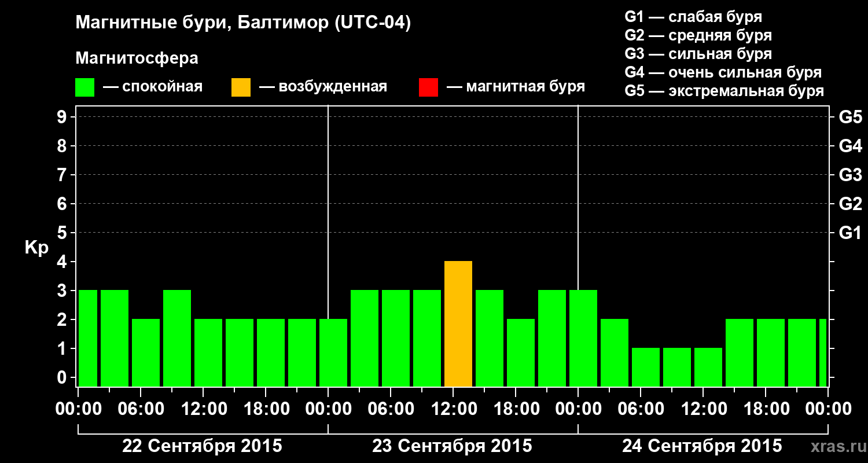Click the 'G4' label on right axis
This screenshot has width=868, height=463.
coord(851,146)
